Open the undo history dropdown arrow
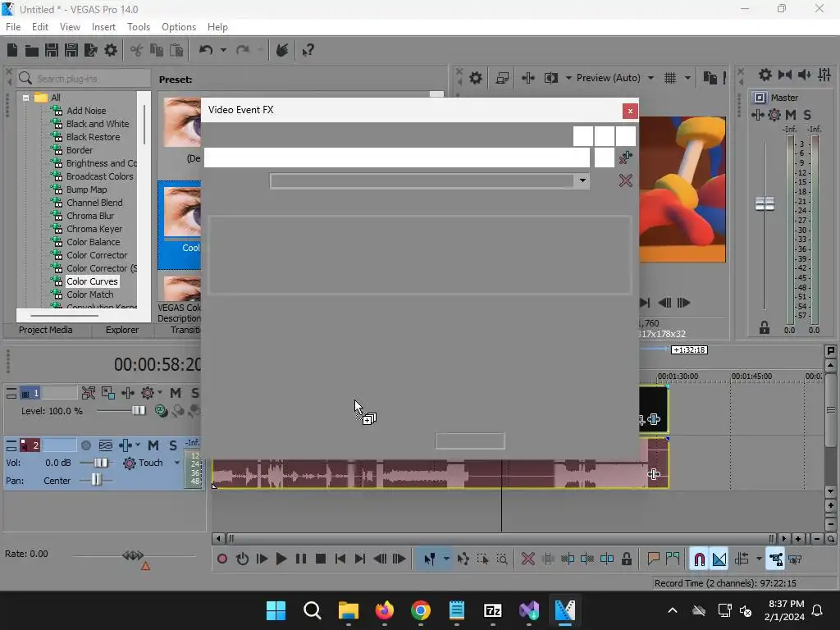 coord(223,50)
